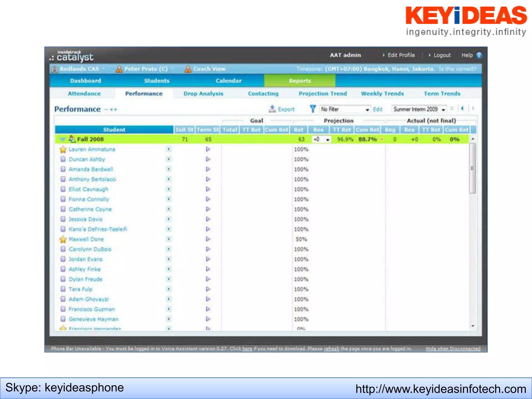Toggle the checkbox beside Anthony Bertolacci
This screenshot has width=532, height=399.
63,179
